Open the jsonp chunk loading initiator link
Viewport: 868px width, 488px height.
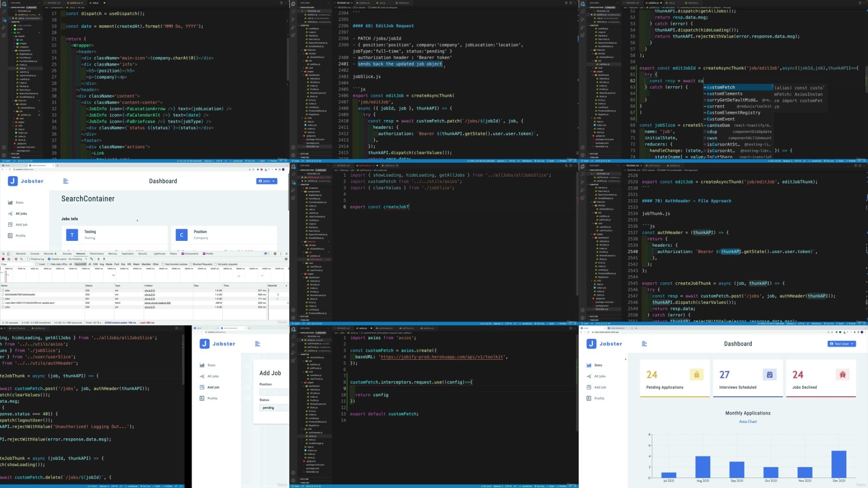158,303
